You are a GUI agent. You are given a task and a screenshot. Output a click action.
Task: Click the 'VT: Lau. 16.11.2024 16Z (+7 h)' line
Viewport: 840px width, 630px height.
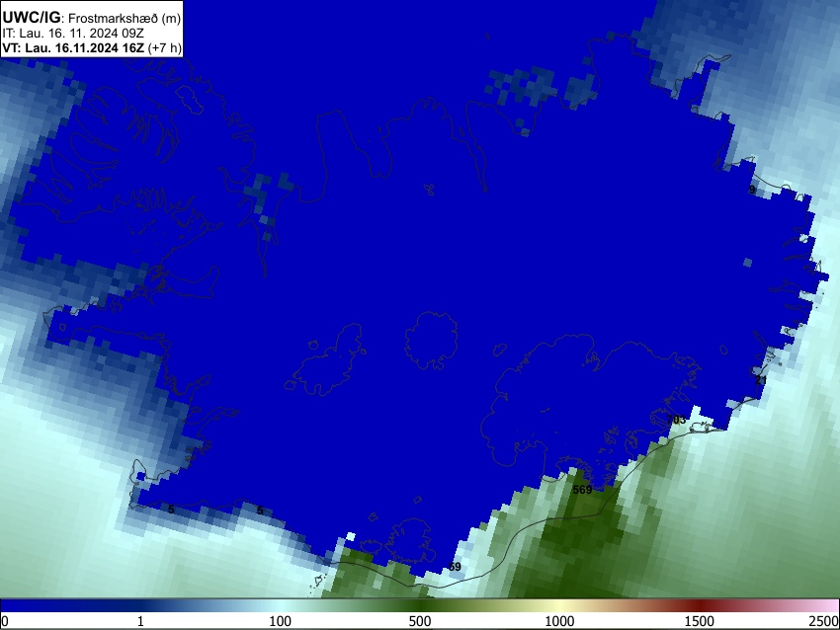click(92, 47)
